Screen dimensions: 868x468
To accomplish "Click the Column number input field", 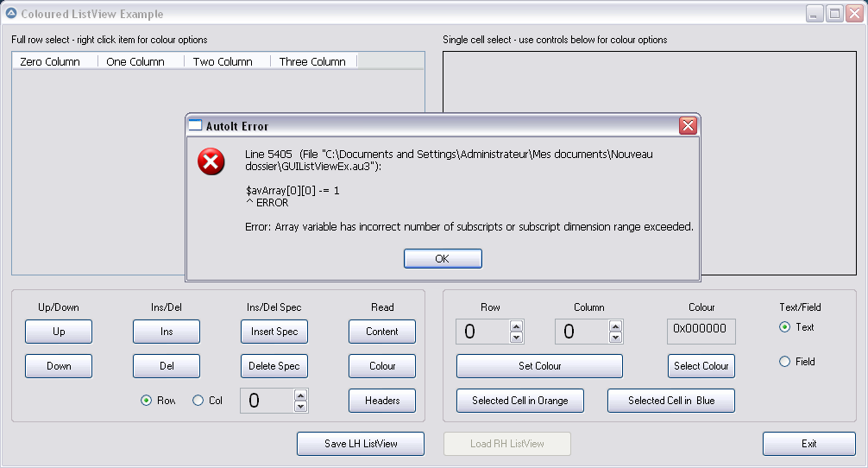I will 582,332.
